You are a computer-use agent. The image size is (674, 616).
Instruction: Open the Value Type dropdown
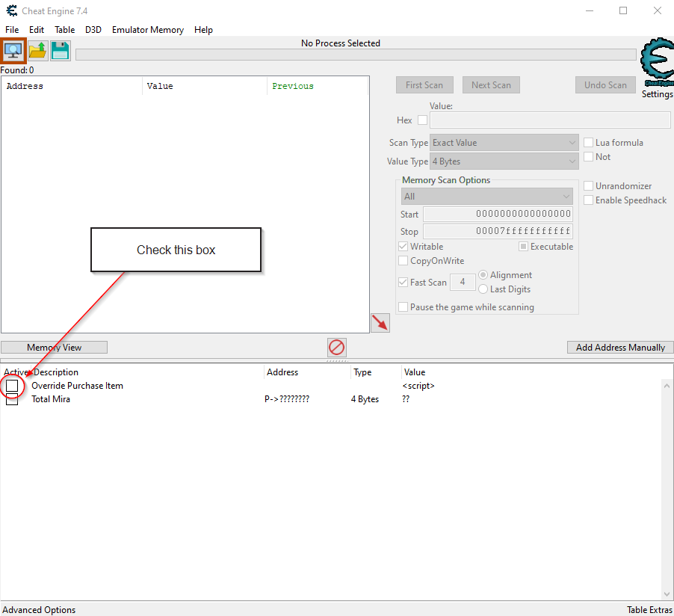[x=504, y=161]
